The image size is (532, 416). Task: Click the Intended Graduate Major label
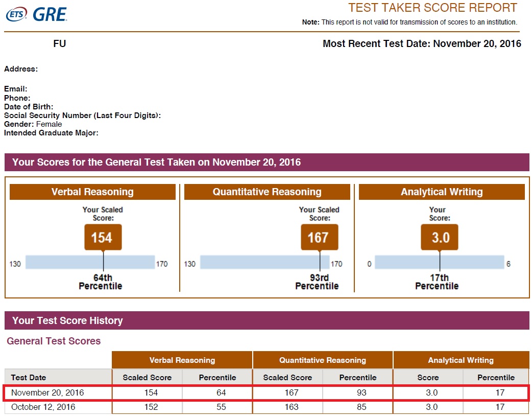pos(51,133)
